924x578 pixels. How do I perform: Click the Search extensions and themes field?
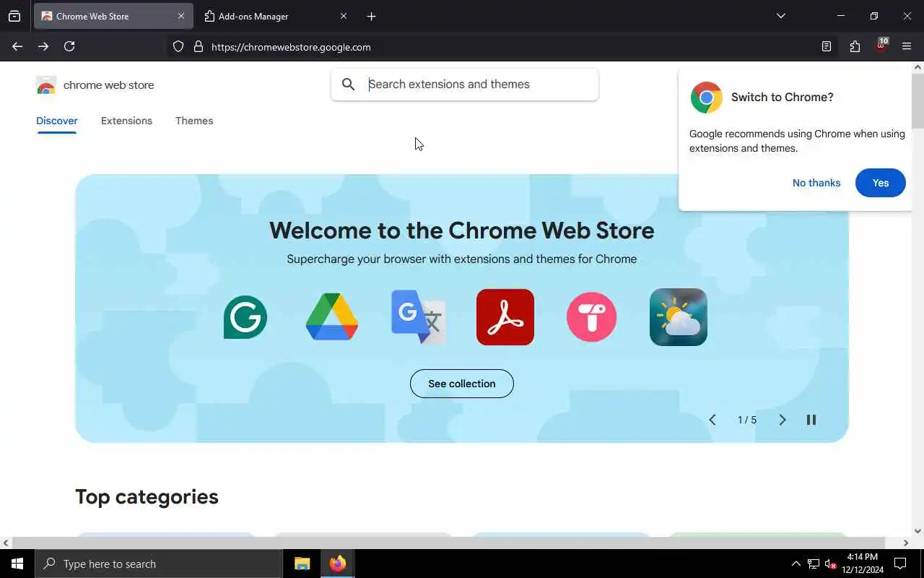click(x=465, y=85)
